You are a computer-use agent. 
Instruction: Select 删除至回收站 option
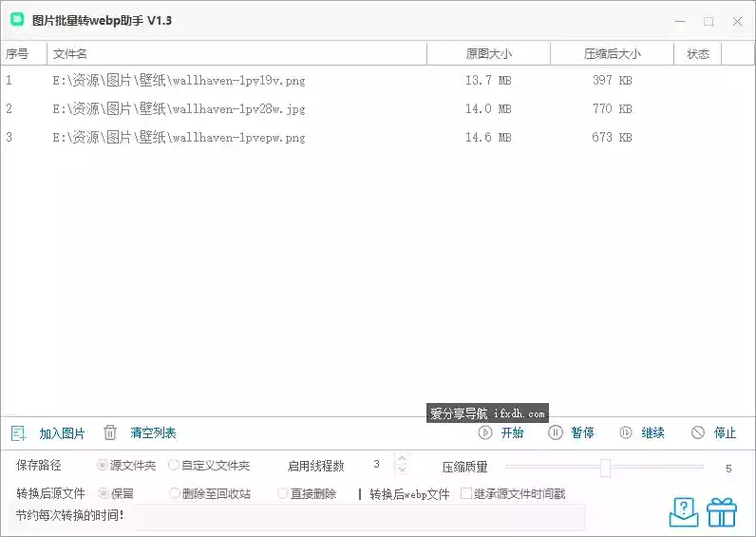tap(210, 493)
